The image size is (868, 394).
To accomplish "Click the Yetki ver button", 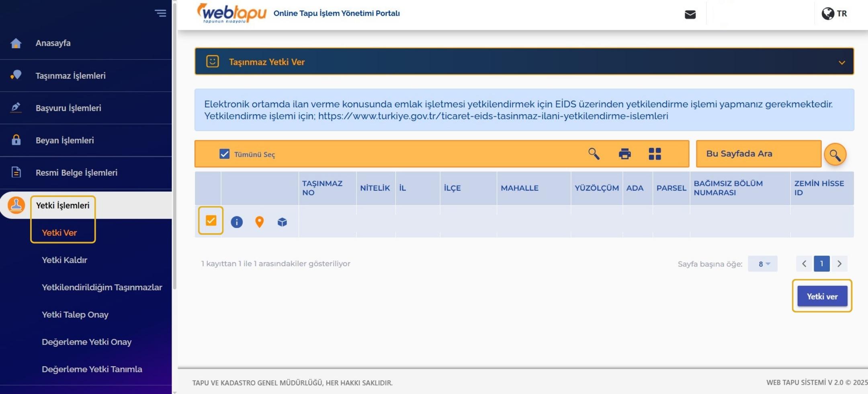I will point(821,296).
